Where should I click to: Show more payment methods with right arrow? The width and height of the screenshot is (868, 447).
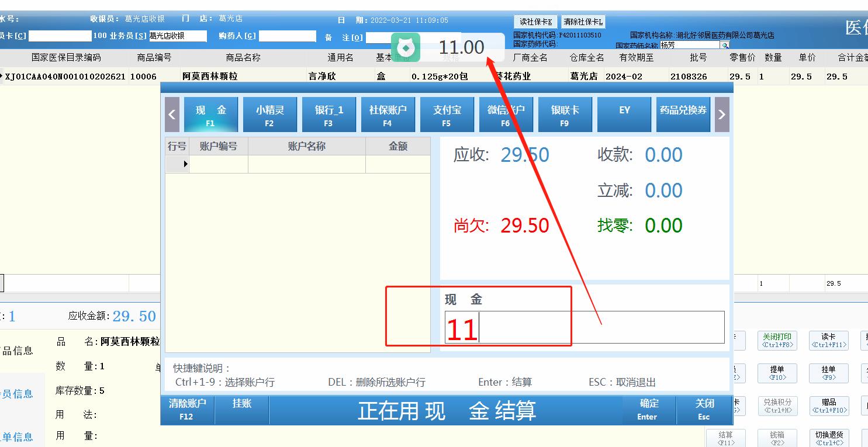click(722, 115)
